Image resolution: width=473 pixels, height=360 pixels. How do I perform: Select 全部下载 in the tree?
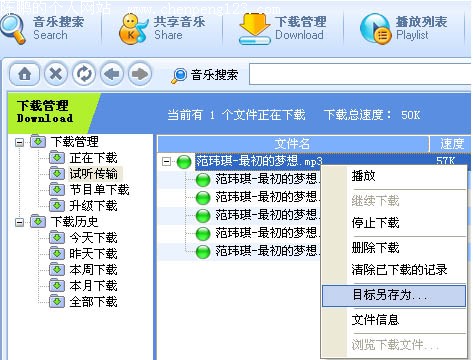click(94, 302)
